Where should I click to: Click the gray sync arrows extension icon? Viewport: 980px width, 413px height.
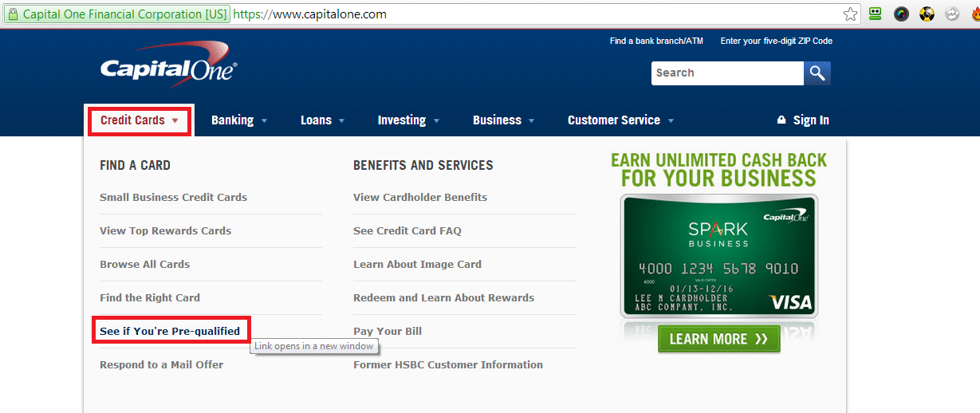pyautogui.click(x=951, y=14)
